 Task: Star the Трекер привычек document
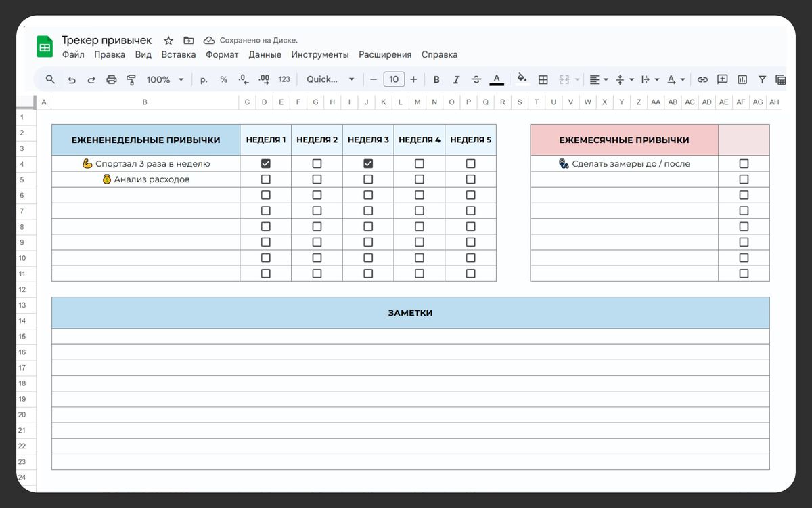(168, 41)
